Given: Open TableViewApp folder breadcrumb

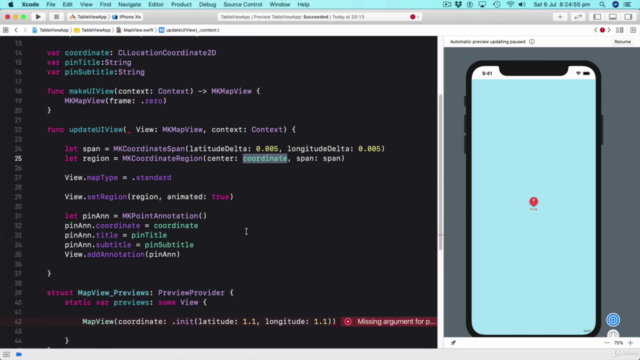Looking at the screenshot, I should pos(92,30).
